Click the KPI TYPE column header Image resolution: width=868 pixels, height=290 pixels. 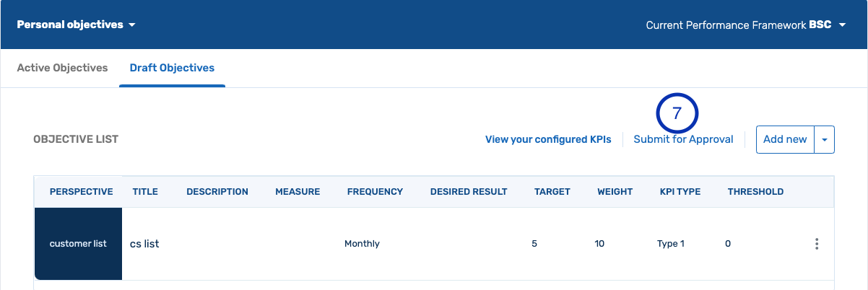tap(680, 192)
